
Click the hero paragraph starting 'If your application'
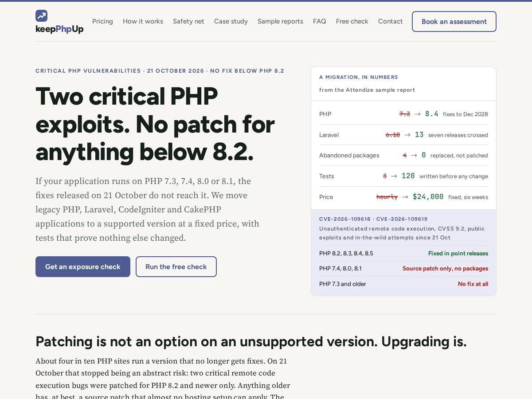coord(148,209)
